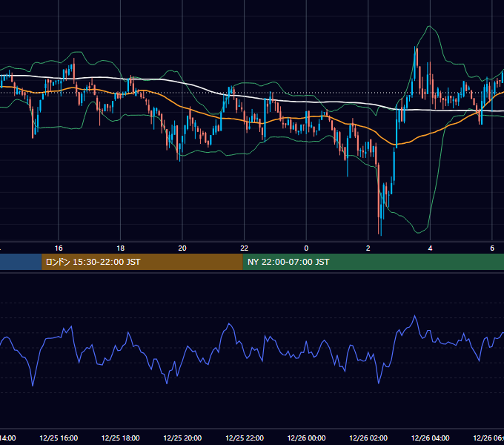Image resolution: width=504 pixels, height=445 pixels.
Task: Click the 12/26 04:00 time label
Action: click(431, 438)
